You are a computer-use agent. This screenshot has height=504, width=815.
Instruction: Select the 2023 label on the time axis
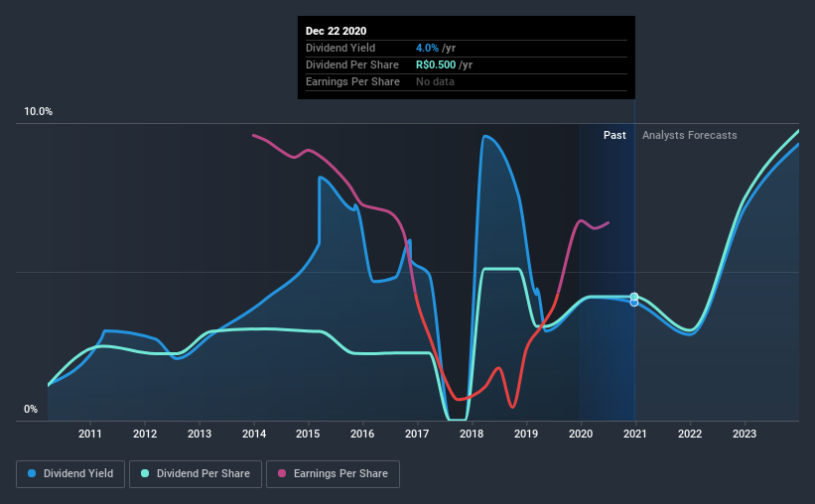pyautogui.click(x=745, y=434)
